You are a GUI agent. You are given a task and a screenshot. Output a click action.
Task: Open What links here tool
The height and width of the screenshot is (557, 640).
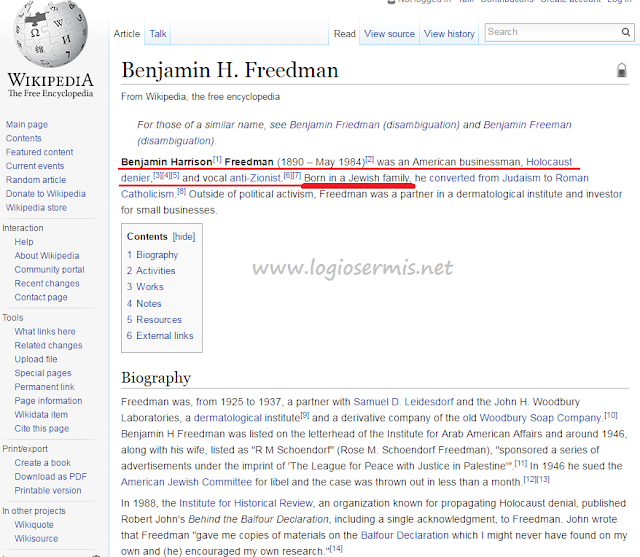(45, 332)
